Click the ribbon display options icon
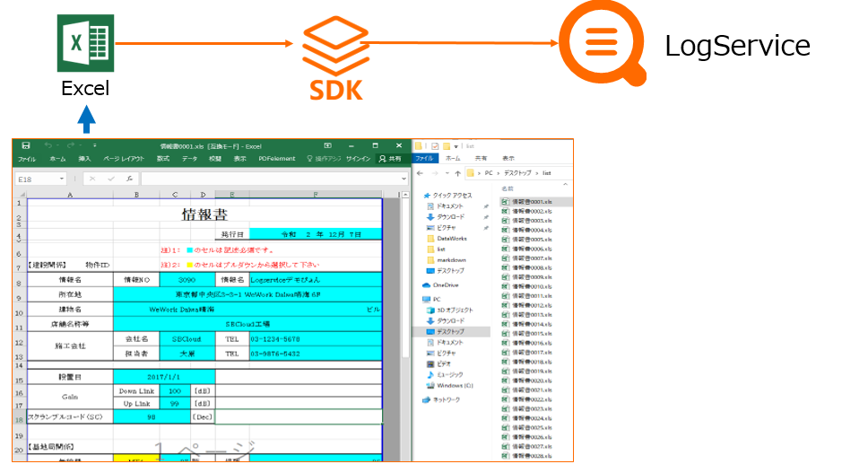 click(327, 145)
